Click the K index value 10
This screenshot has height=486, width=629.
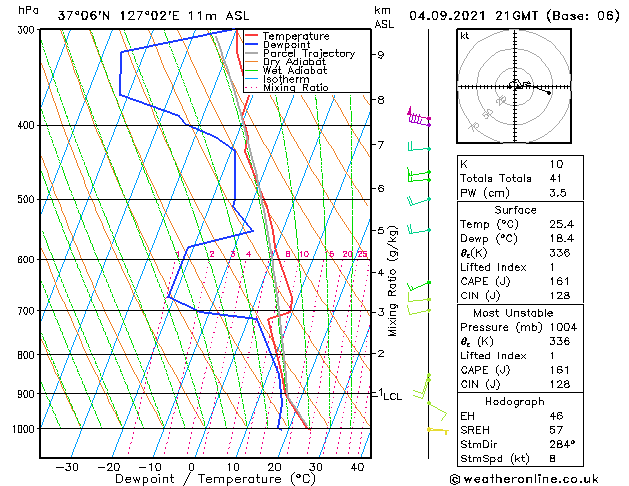pos(556,164)
